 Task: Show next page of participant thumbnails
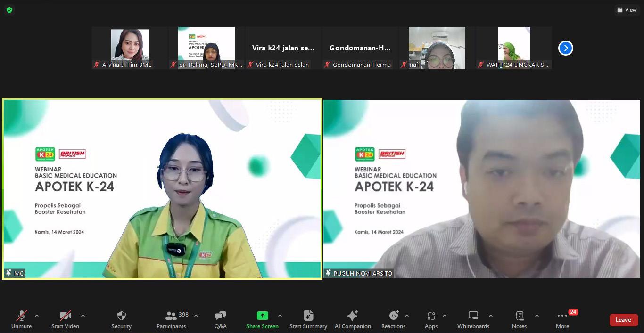(x=566, y=48)
